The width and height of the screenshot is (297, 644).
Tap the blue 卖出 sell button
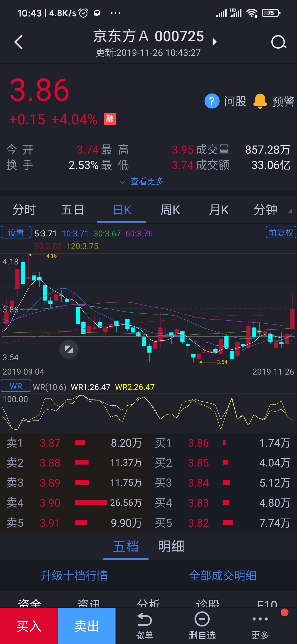click(87, 626)
